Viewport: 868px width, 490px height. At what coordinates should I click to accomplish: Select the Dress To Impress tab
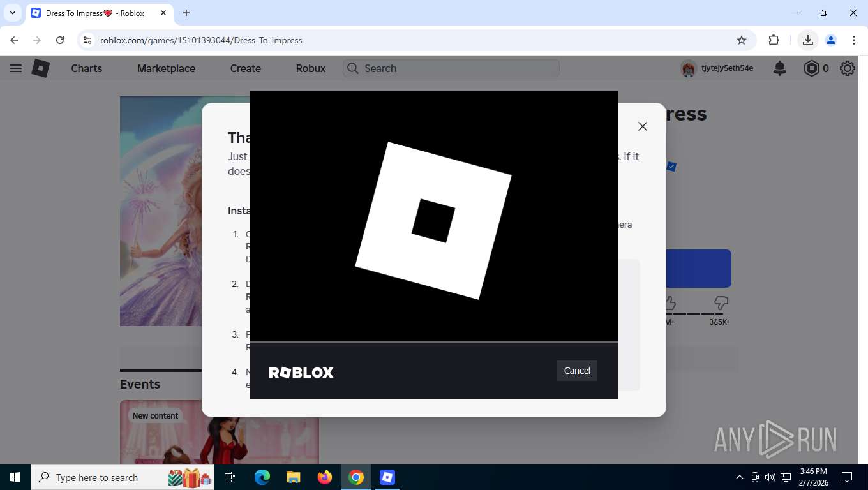pyautogui.click(x=99, y=13)
